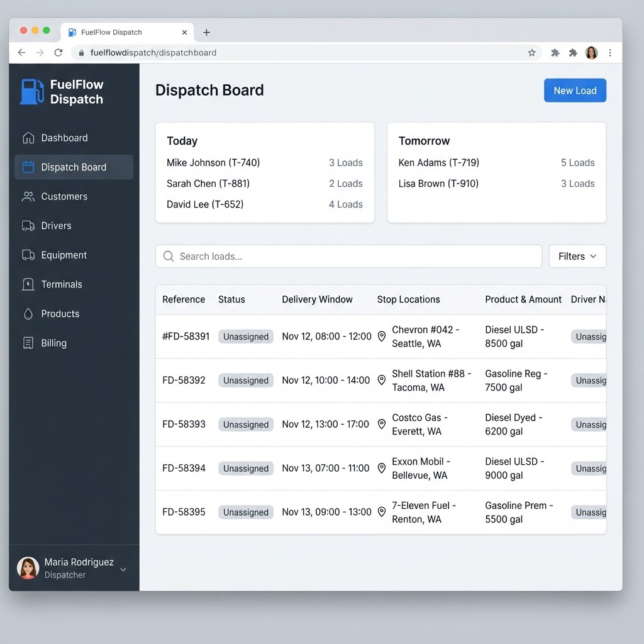This screenshot has height=644, width=644.
Task: Open the Customers people icon
Action: (28, 196)
